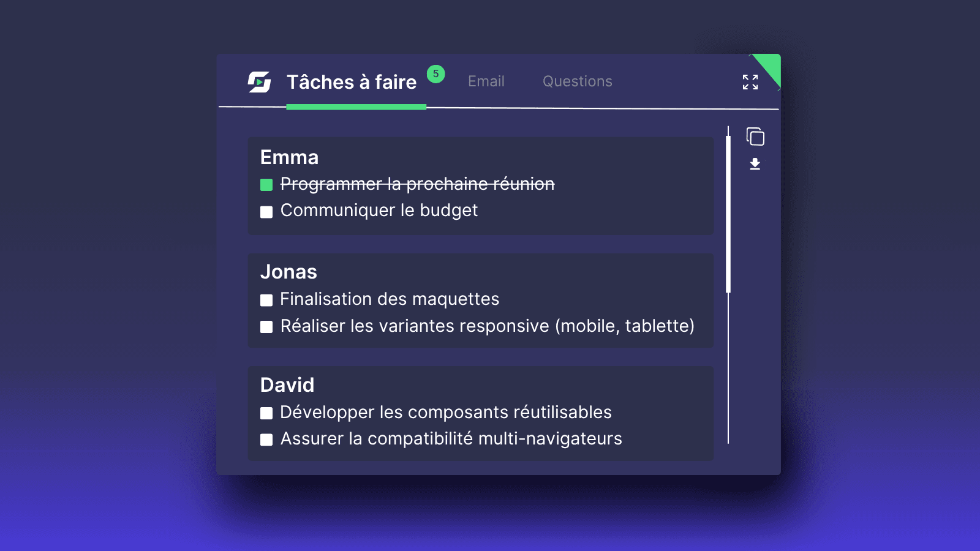Select the arrow inside the download icon
The image size is (980, 551).
755,163
